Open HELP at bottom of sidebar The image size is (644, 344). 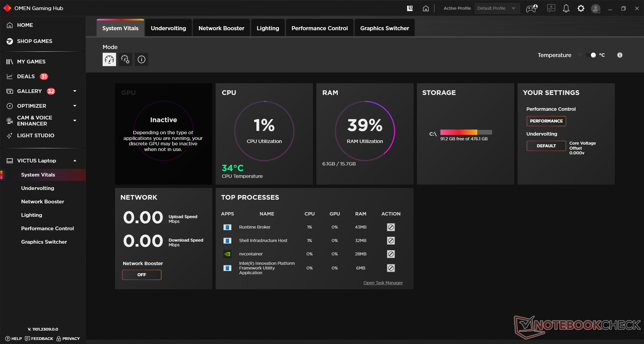(x=14, y=339)
